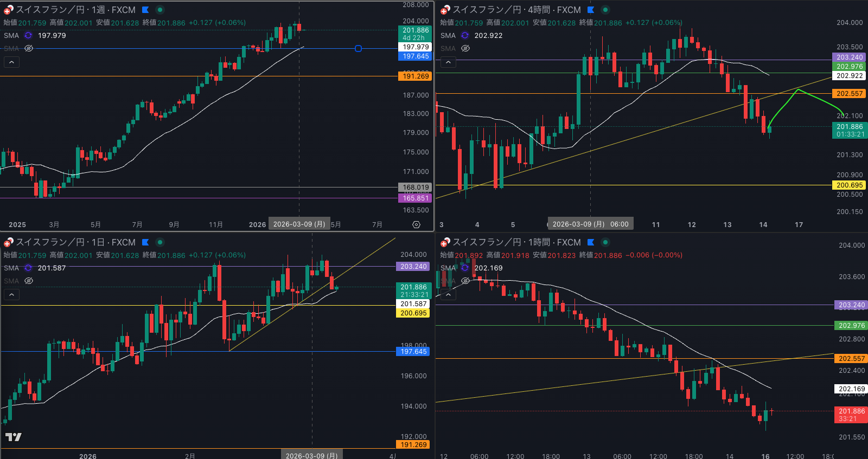
Task: Click green market status dot on 1-hour chart
Action: coord(605,242)
